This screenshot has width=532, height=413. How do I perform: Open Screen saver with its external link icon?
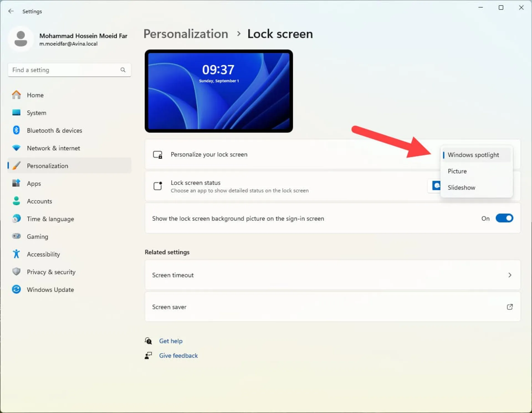[510, 307]
